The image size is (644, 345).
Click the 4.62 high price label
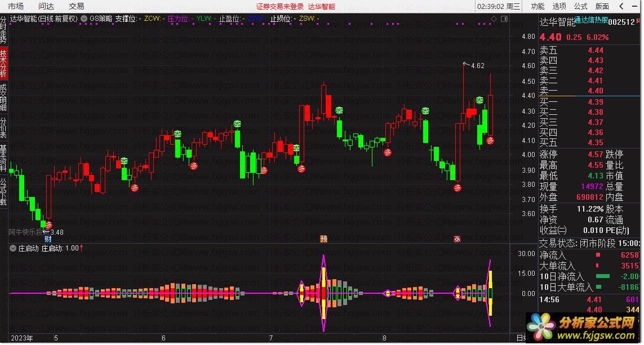tap(478, 66)
